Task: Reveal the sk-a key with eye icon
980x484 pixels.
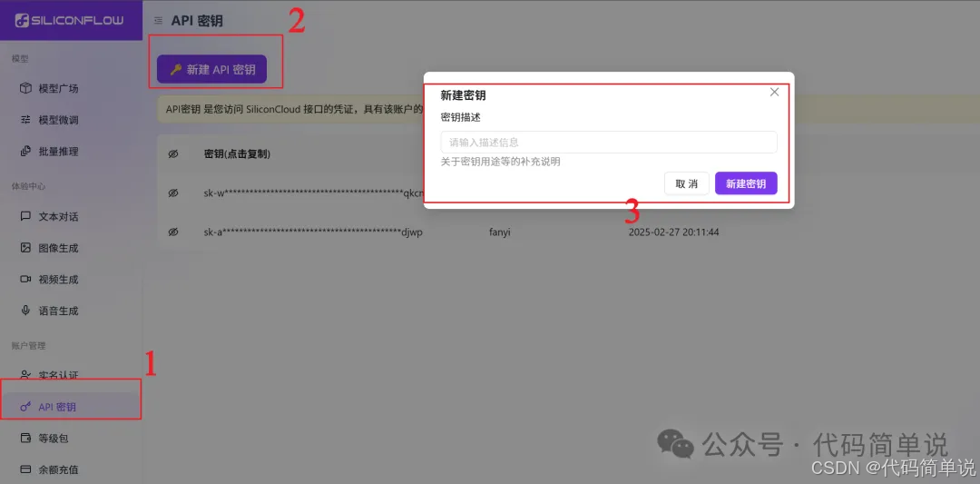Action: [x=173, y=232]
